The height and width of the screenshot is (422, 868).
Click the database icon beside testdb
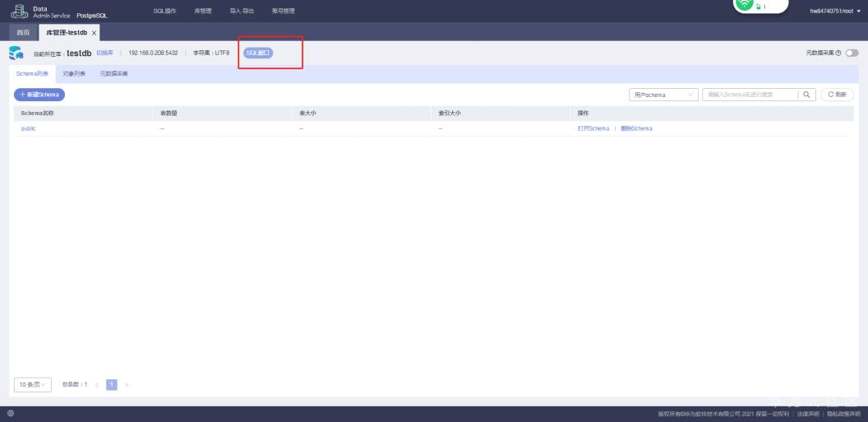pyautogui.click(x=16, y=53)
